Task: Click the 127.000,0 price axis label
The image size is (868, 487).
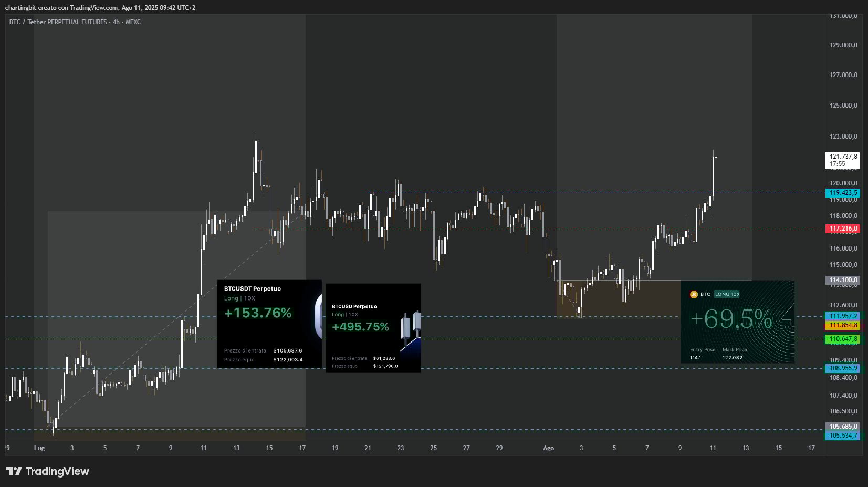Action: pyautogui.click(x=843, y=75)
